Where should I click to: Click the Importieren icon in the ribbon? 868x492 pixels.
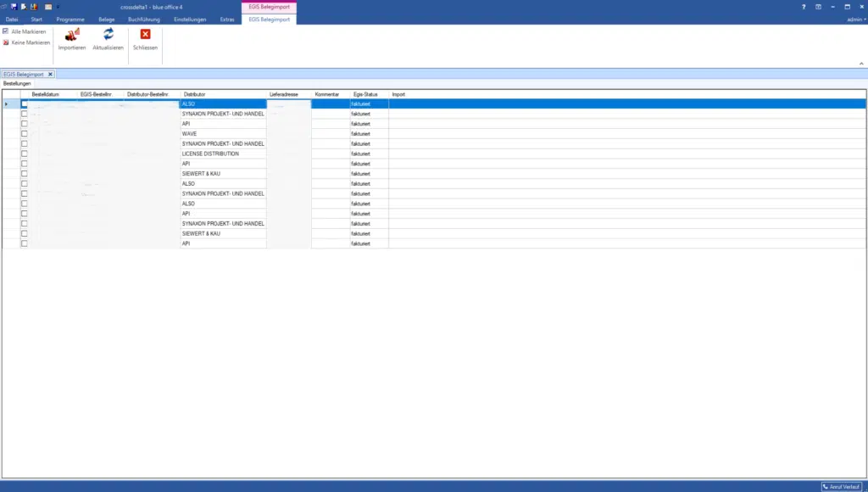(x=72, y=34)
